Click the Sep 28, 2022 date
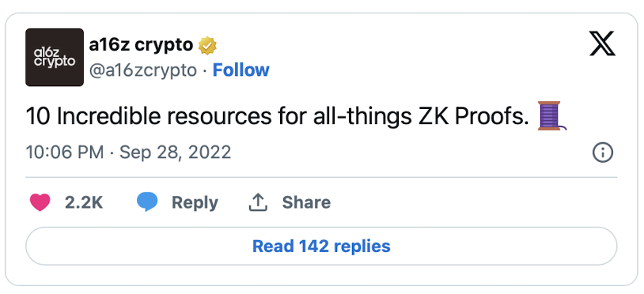644x294 pixels. point(176,152)
